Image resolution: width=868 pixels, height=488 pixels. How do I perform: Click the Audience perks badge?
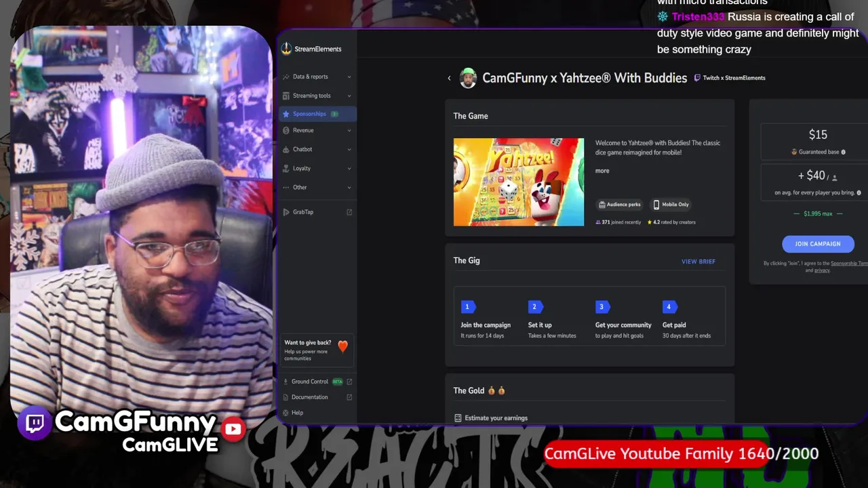tap(619, 205)
